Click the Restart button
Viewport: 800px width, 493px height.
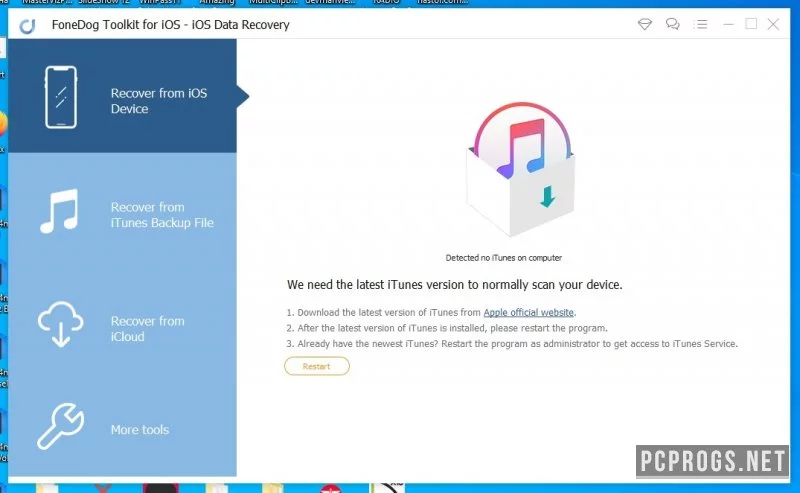pyautogui.click(x=317, y=366)
